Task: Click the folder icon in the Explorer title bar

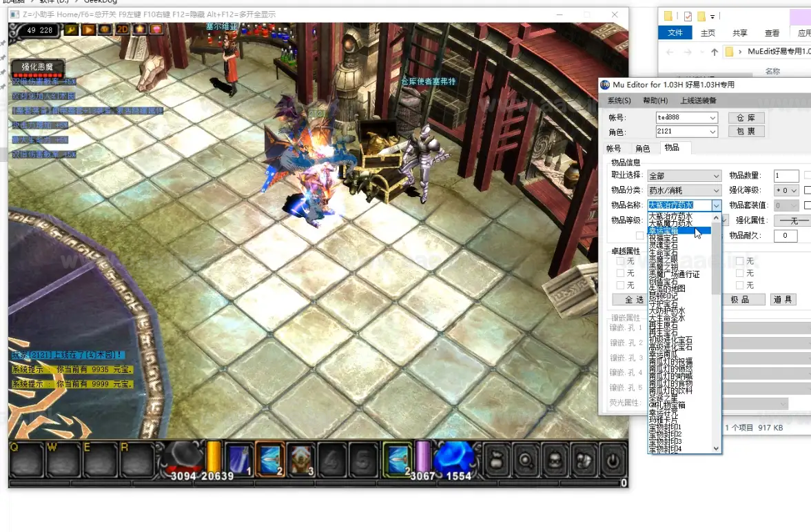Action: (x=668, y=16)
